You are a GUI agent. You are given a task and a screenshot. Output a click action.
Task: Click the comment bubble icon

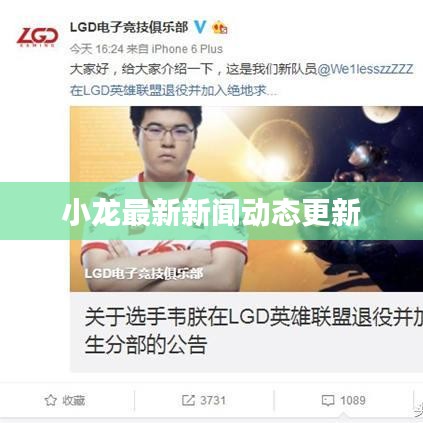pyautogui.click(x=328, y=400)
